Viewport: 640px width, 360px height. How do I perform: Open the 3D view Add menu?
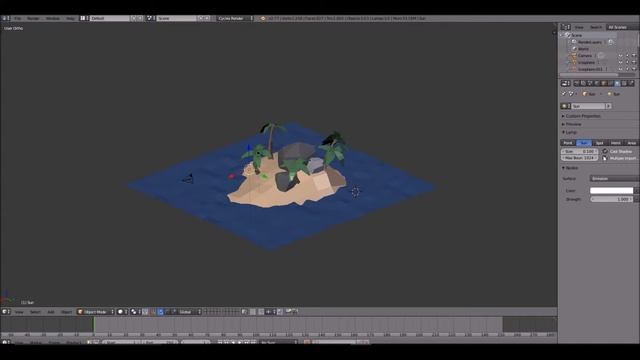[x=51, y=312]
